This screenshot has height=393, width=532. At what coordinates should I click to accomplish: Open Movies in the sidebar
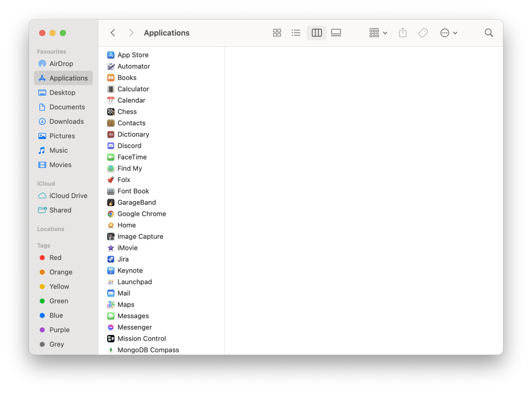click(63, 165)
